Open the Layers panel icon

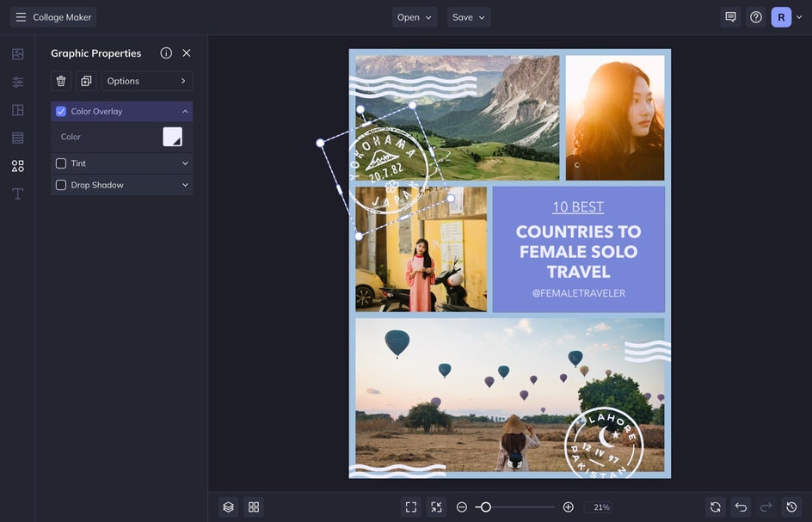(x=228, y=507)
